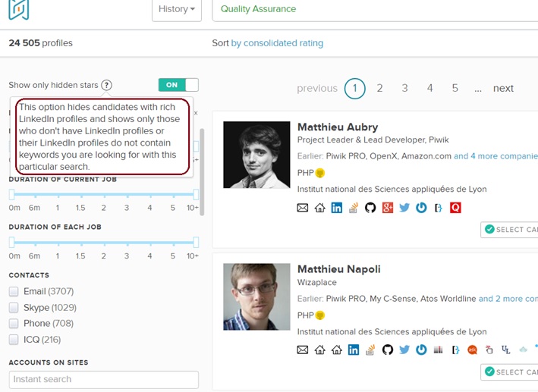Grab right handle of each job duration slider
This screenshot has height=392, width=538.
tap(196, 243)
